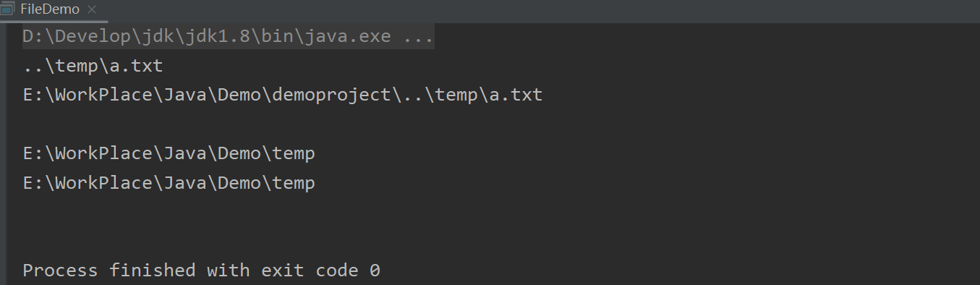Click the ..\temp\a.txt output line

pyautogui.click(x=93, y=67)
